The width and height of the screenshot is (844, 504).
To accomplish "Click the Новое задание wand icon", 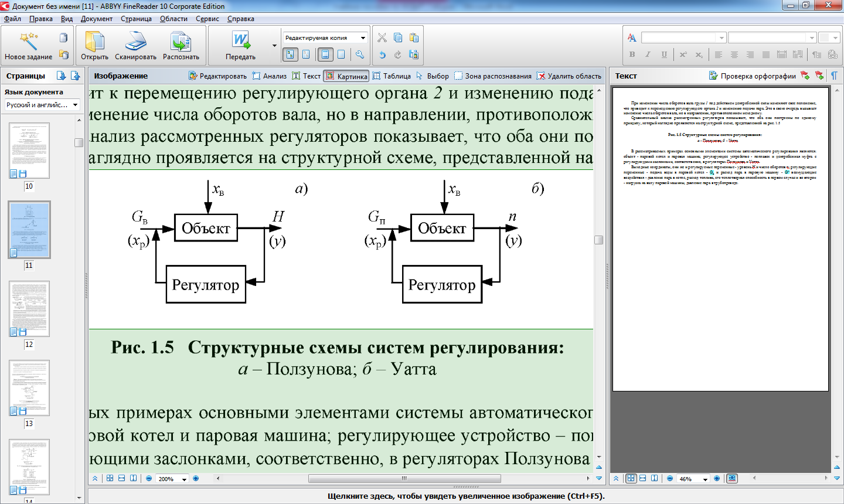I will 28,41.
